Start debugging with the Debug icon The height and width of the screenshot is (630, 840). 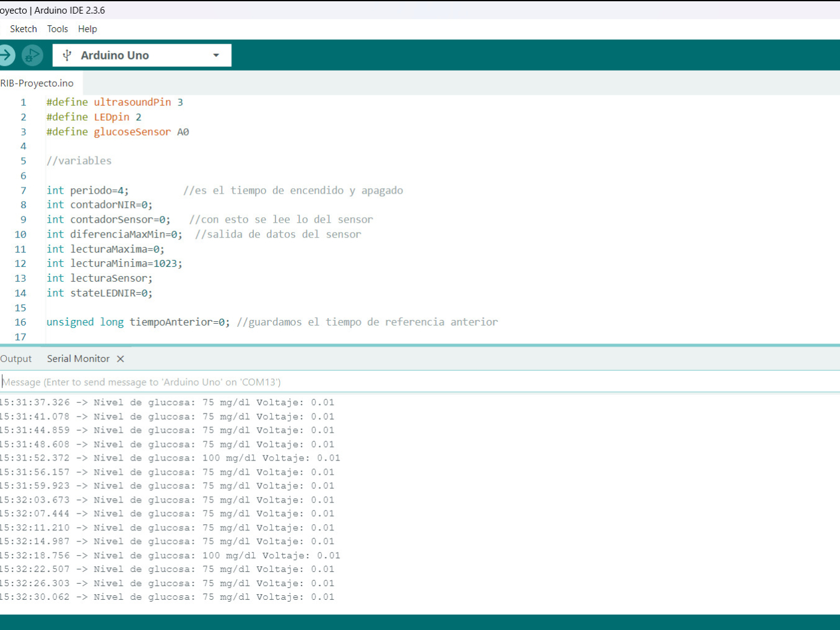[x=32, y=55]
